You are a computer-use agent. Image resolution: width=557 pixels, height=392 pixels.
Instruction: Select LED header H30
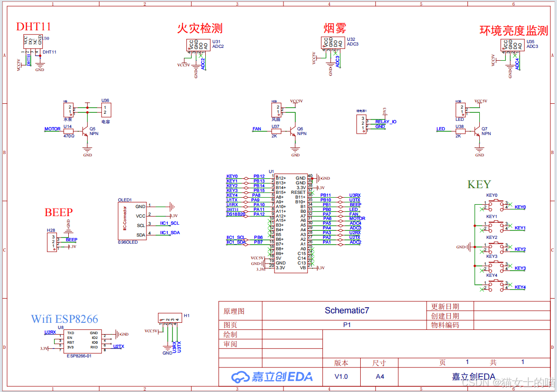460,110
